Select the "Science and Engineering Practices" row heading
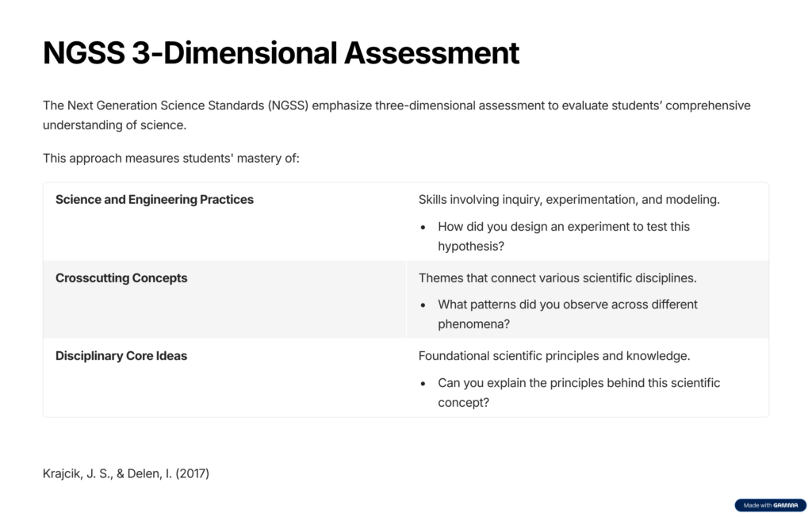This screenshot has height=517, width=812. tap(155, 200)
